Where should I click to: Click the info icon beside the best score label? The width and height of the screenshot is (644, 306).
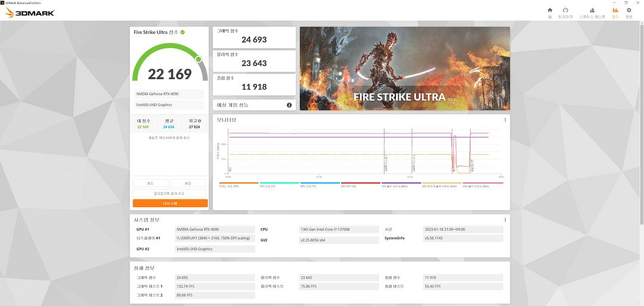tap(200, 121)
